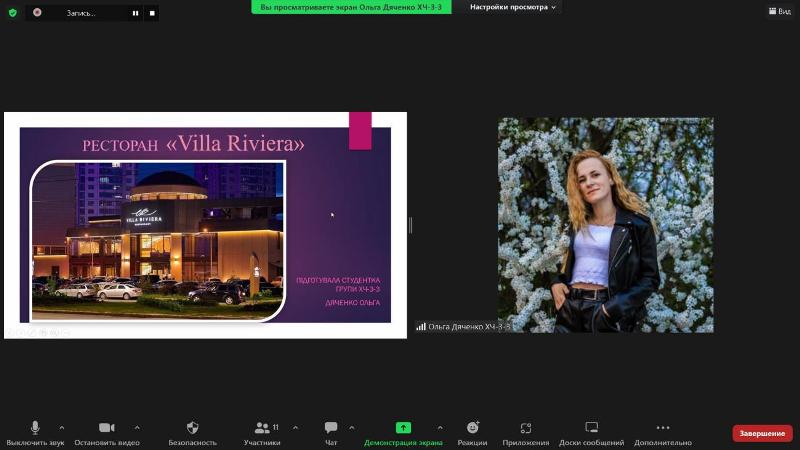
Task: Select Ольга Дяченко video tile
Action: (x=606, y=225)
